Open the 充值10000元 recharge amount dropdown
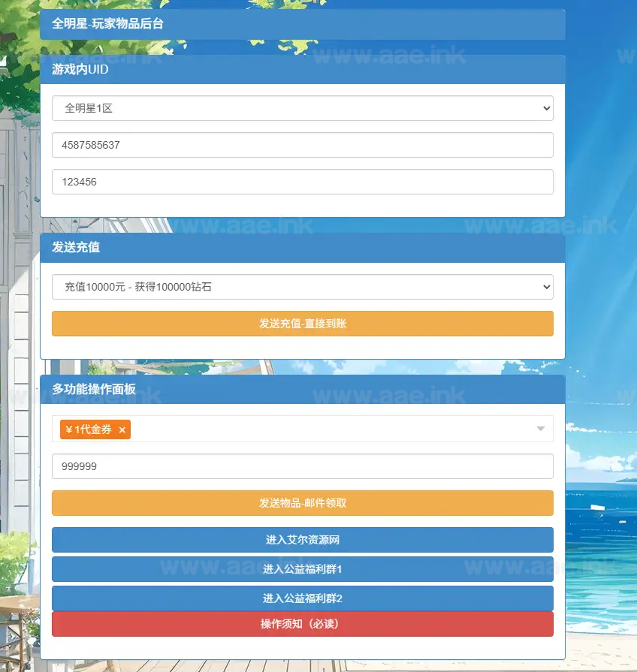Image resolution: width=637 pixels, height=672 pixels. pyautogui.click(x=302, y=287)
